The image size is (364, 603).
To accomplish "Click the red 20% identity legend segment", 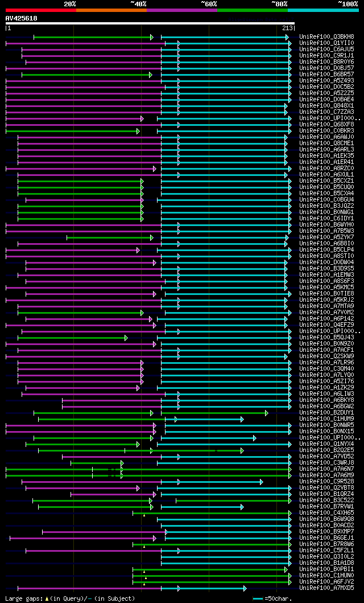I will point(41,10).
